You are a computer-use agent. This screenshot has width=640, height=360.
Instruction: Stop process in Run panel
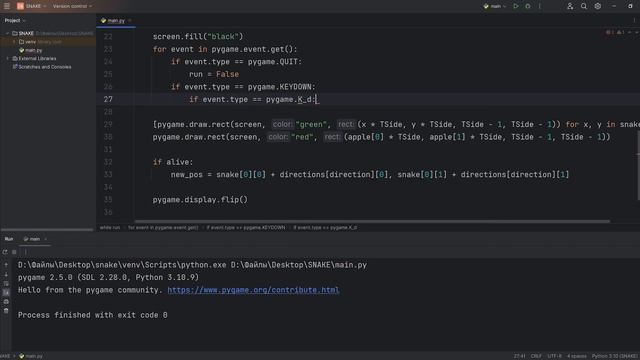14,252
